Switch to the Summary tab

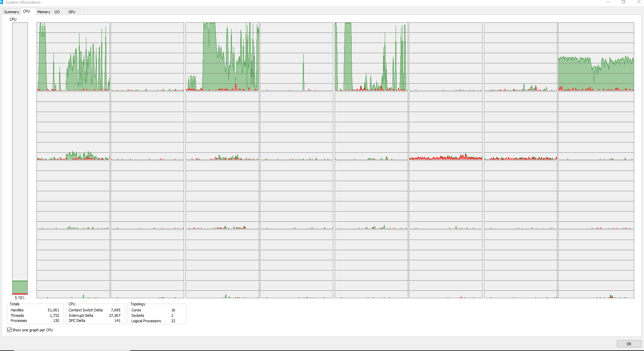pos(12,12)
